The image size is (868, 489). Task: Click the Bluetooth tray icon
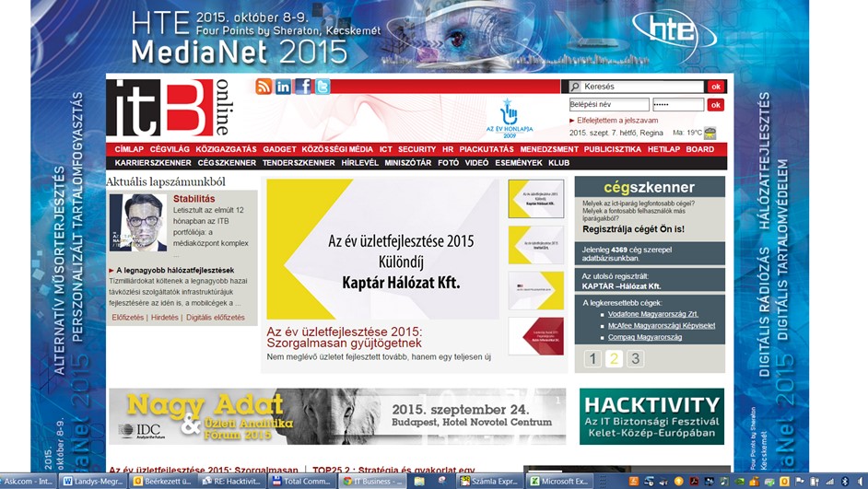845,482
